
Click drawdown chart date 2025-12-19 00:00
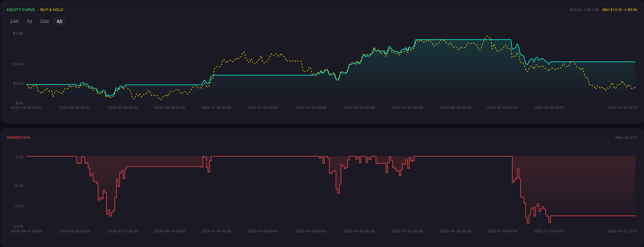point(549,231)
